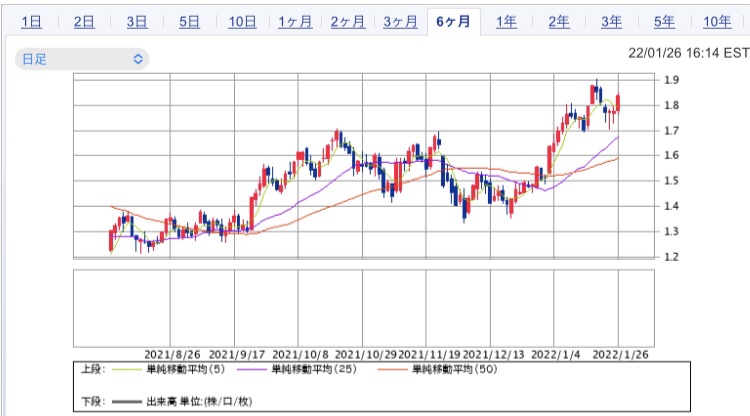
Task: Show the 10年 chart range
Action: point(716,22)
